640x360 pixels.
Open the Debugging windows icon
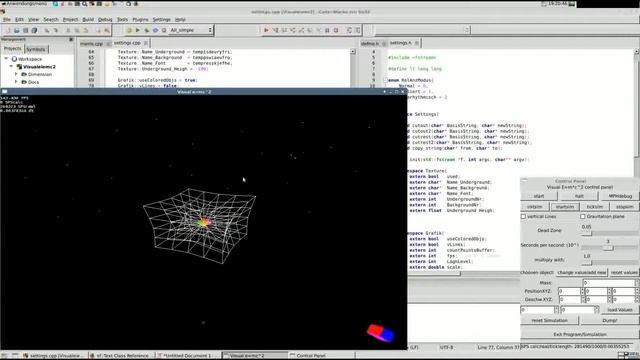(x=349, y=30)
